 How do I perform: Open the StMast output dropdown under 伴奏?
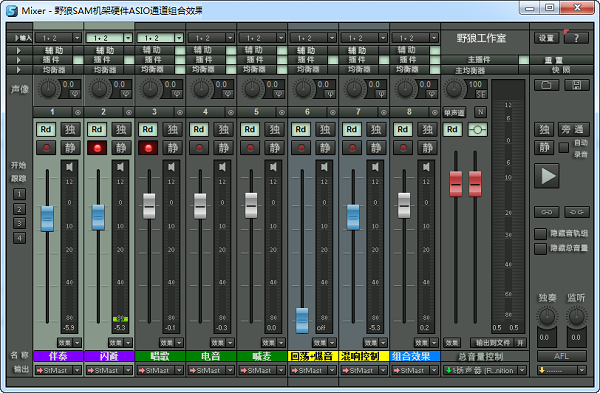(x=58, y=370)
